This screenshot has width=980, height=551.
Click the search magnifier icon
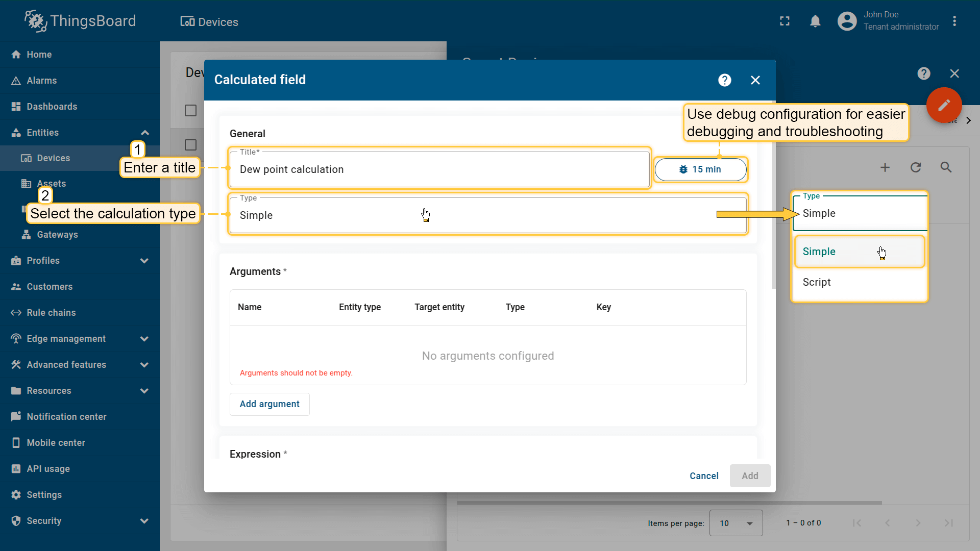tap(946, 167)
